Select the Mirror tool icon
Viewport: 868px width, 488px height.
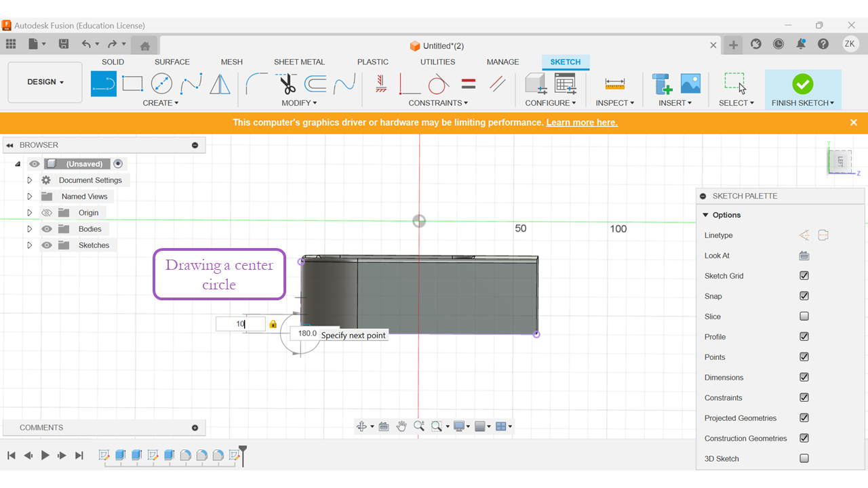click(x=220, y=84)
